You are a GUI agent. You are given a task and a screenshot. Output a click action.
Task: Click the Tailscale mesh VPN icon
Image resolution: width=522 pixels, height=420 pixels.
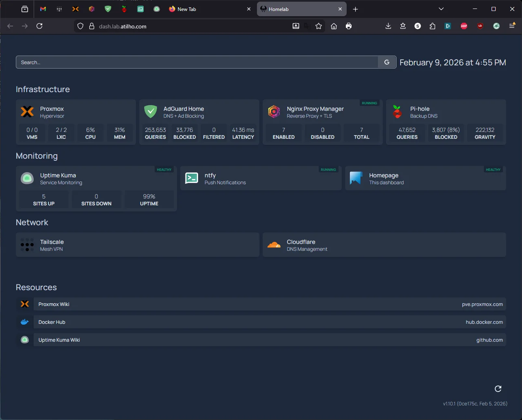coord(27,244)
